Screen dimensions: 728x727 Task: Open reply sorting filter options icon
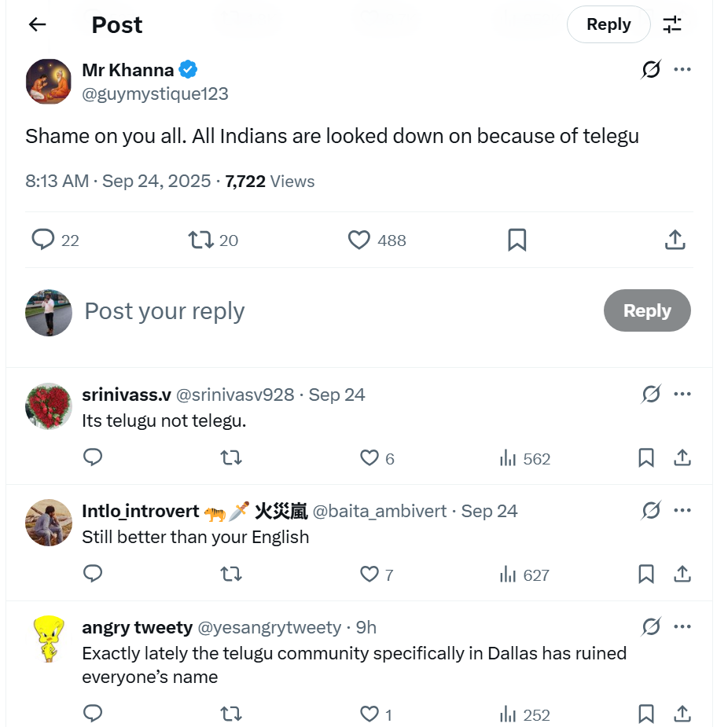pos(672,24)
